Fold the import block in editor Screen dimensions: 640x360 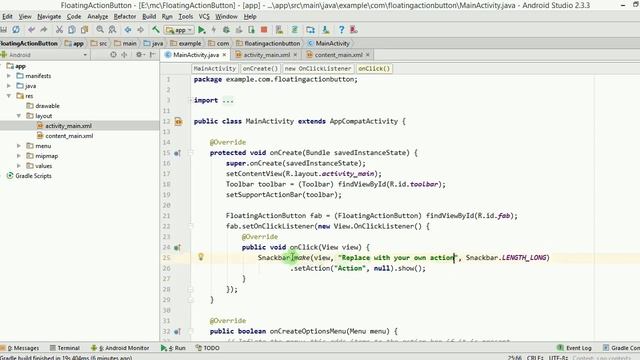[190, 100]
